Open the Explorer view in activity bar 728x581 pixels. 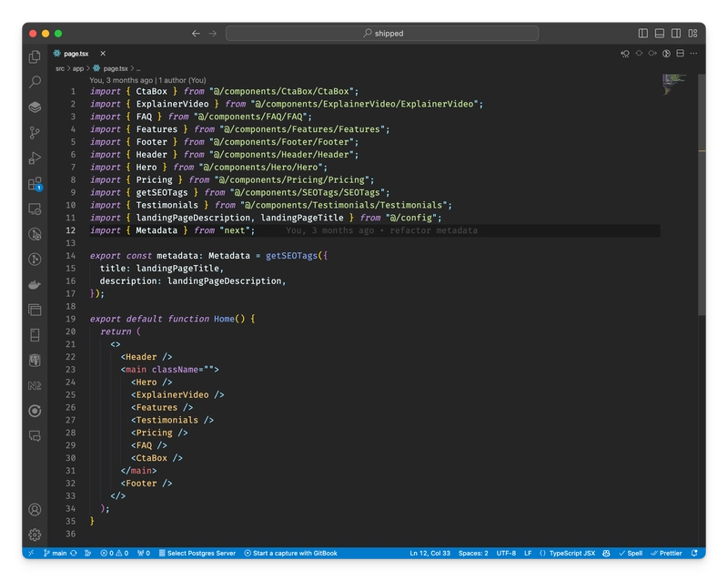(x=35, y=56)
